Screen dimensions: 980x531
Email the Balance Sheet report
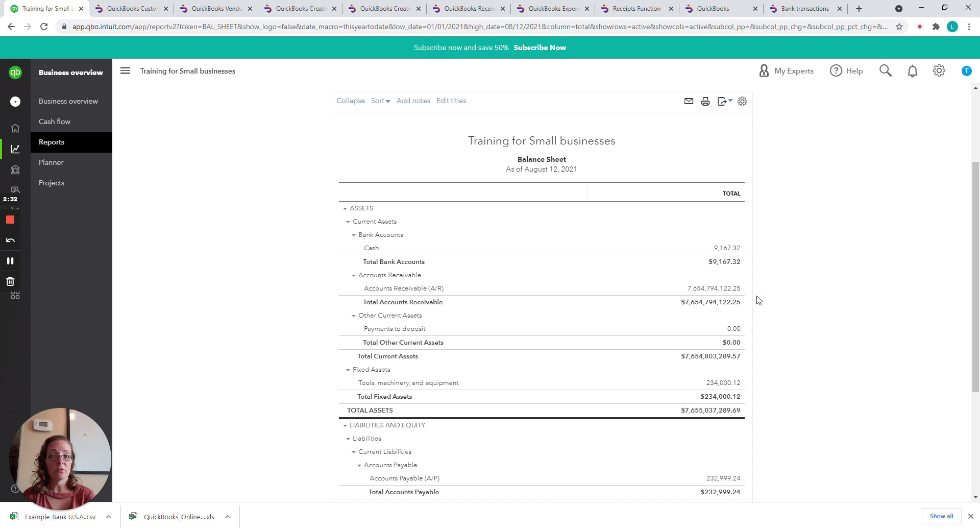(689, 101)
